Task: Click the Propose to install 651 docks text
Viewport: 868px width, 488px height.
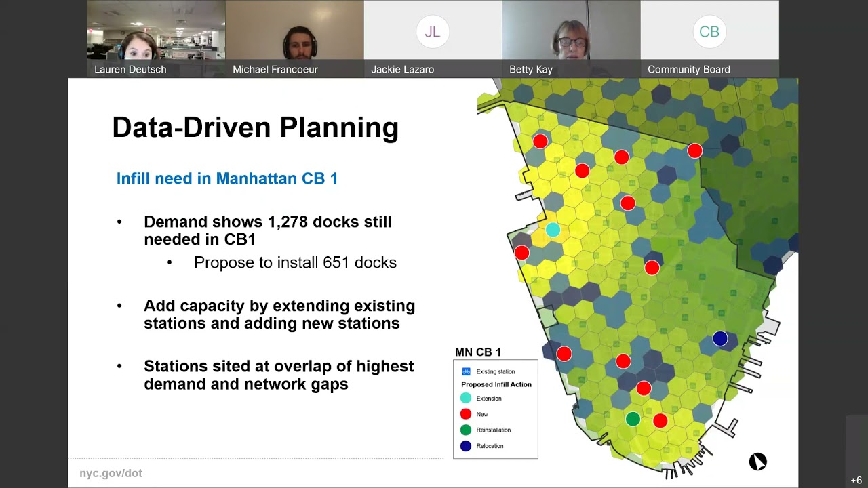Action: point(295,262)
